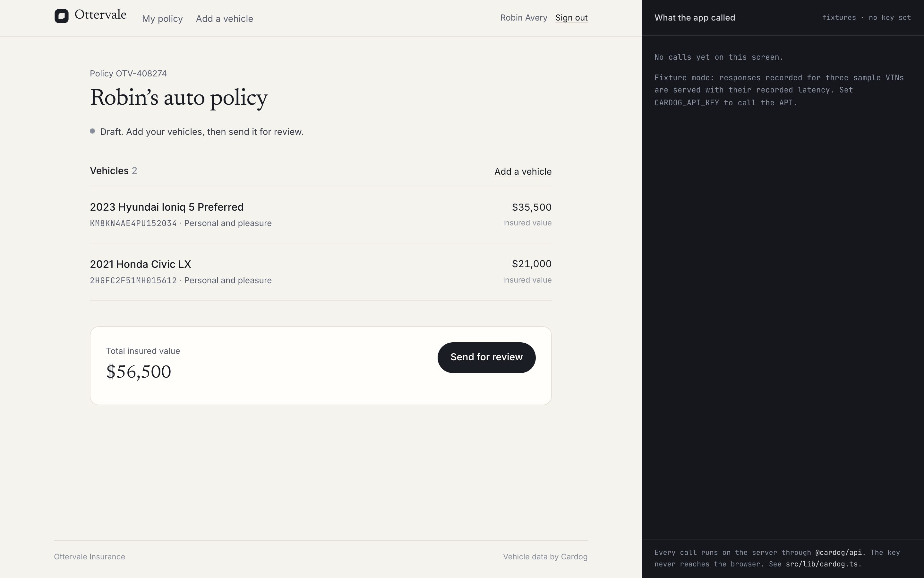Click the Vehicles 2 section heading

113,171
